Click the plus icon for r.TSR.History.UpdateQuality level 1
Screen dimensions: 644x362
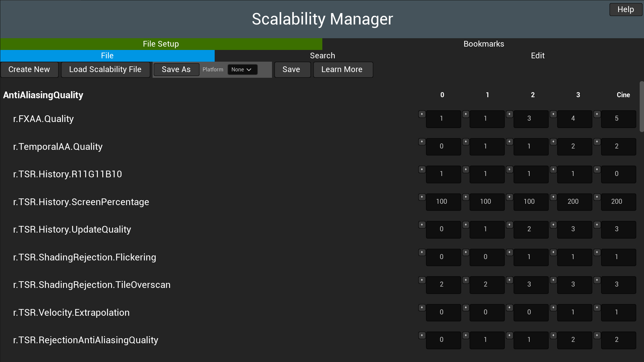[x=466, y=225]
